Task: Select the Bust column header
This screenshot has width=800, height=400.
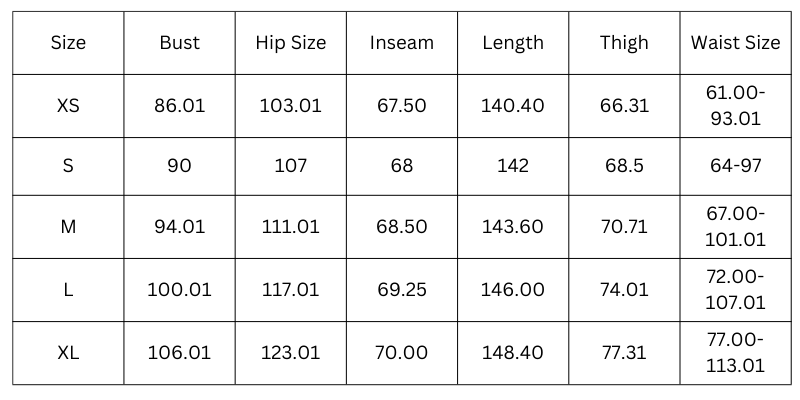Action: tap(180, 42)
